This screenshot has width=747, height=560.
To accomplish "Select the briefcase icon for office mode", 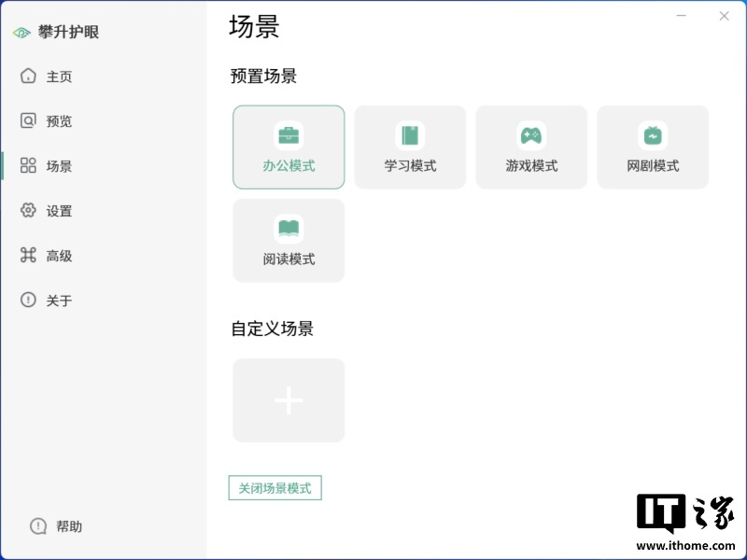I will pos(289,135).
